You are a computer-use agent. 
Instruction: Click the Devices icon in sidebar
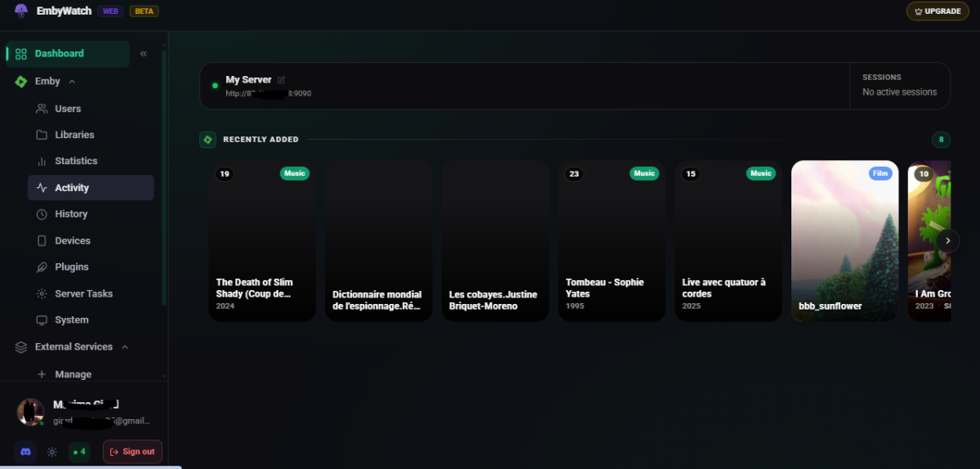[42, 241]
